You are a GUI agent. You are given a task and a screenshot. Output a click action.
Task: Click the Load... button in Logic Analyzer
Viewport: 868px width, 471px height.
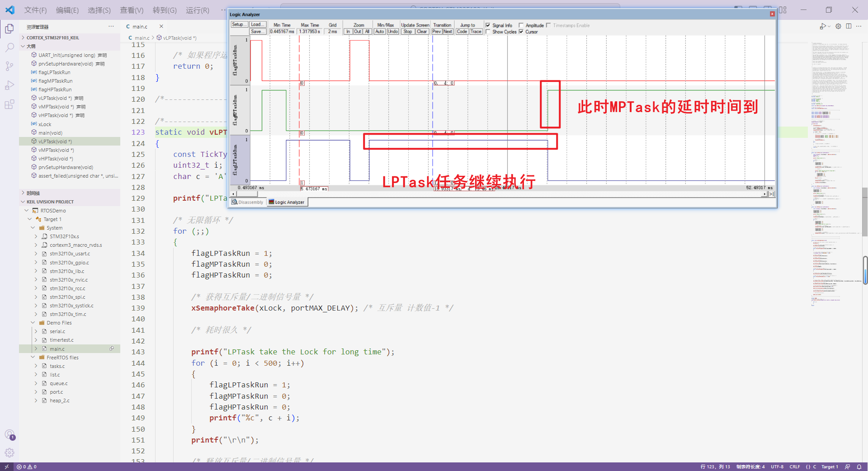(x=257, y=24)
